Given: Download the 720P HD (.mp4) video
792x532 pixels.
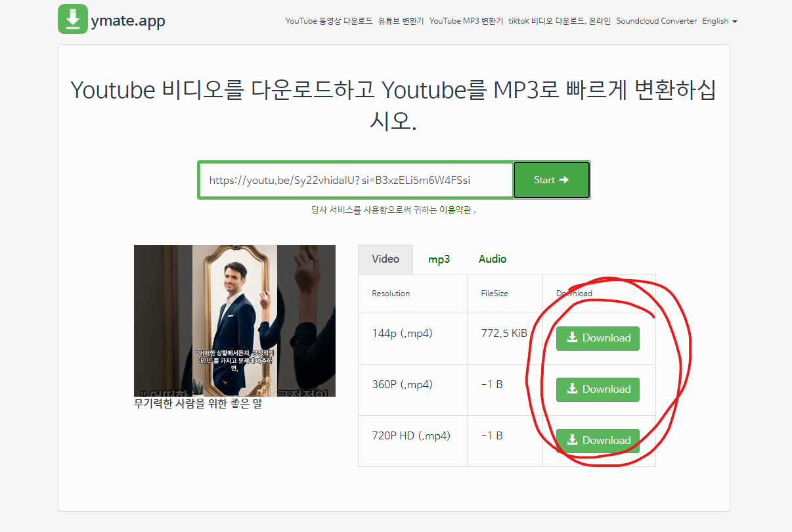Looking at the screenshot, I should [x=598, y=441].
